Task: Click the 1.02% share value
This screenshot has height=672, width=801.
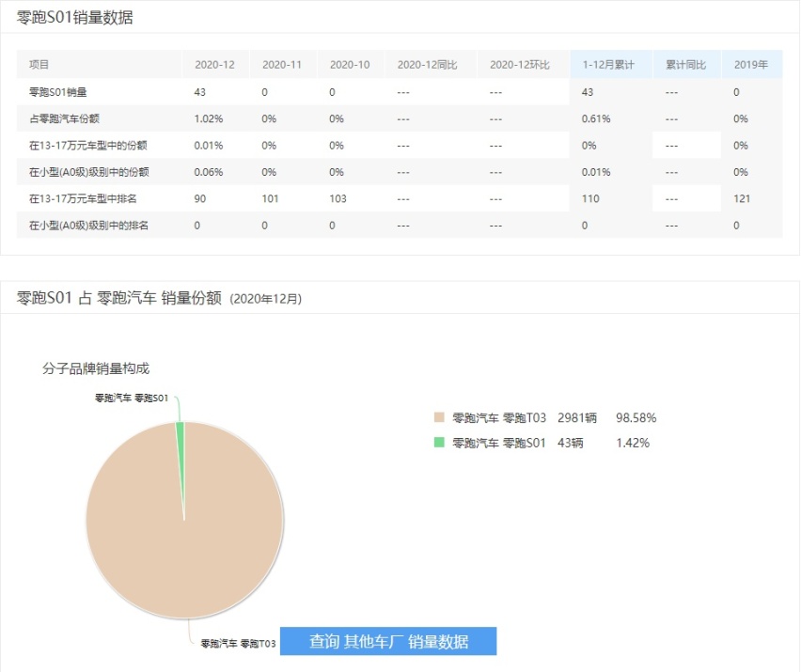Action: tap(209, 119)
